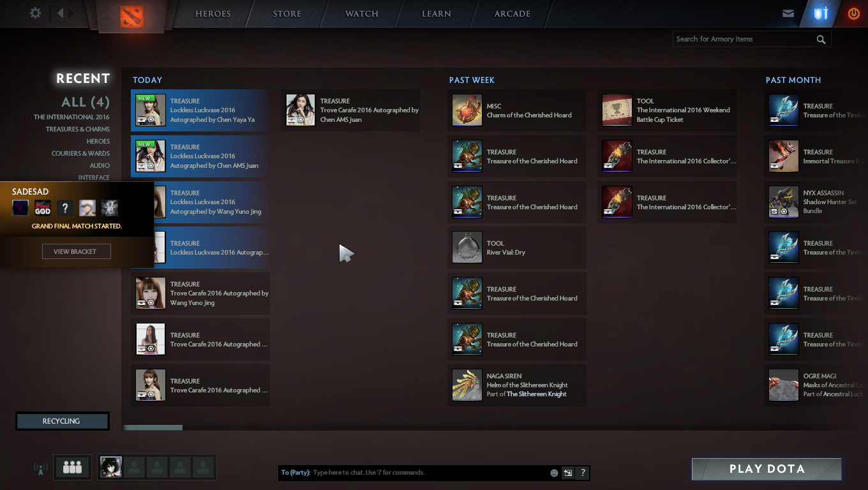The height and width of the screenshot is (490, 868).
Task: Filter by AUDIO category
Action: pos(100,166)
